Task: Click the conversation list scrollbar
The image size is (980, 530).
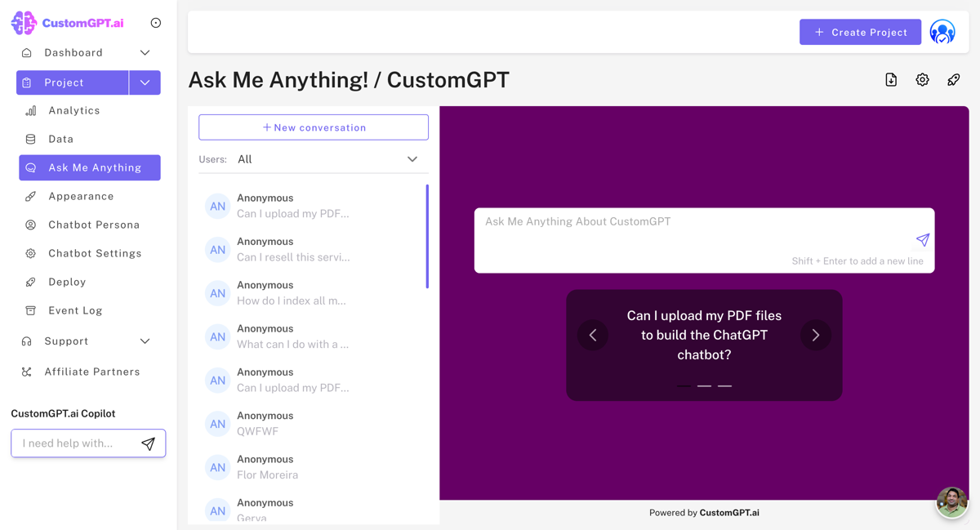Action: pyautogui.click(x=427, y=237)
